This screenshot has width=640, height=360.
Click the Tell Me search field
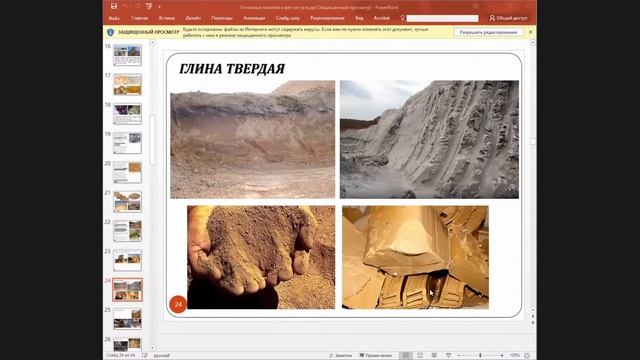pyautogui.click(x=442, y=18)
